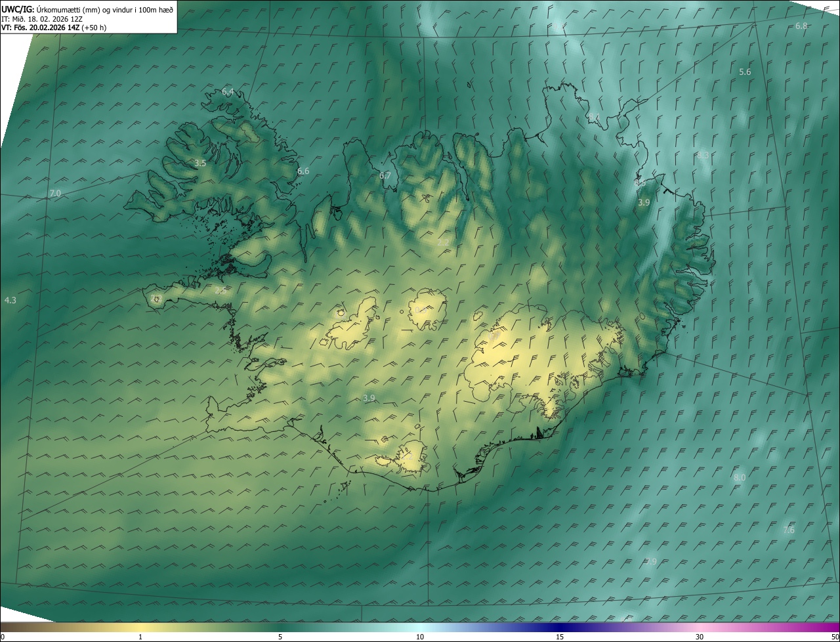Image resolution: width=840 pixels, height=642 pixels.
Task: Select the title 'Úrkomumætti (mm) og vindur í 100m hæð'
Action: tap(105, 9)
